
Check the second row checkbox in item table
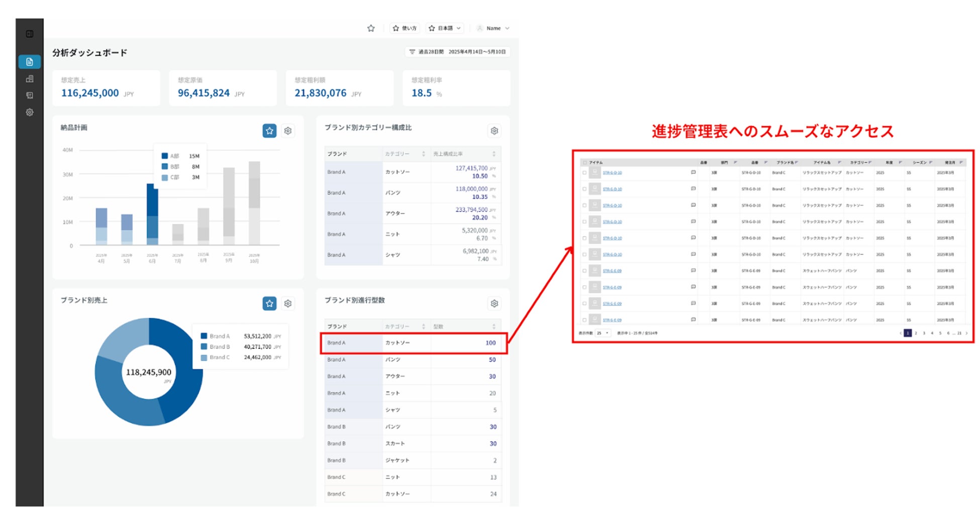pyautogui.click(x=584, y=189)
